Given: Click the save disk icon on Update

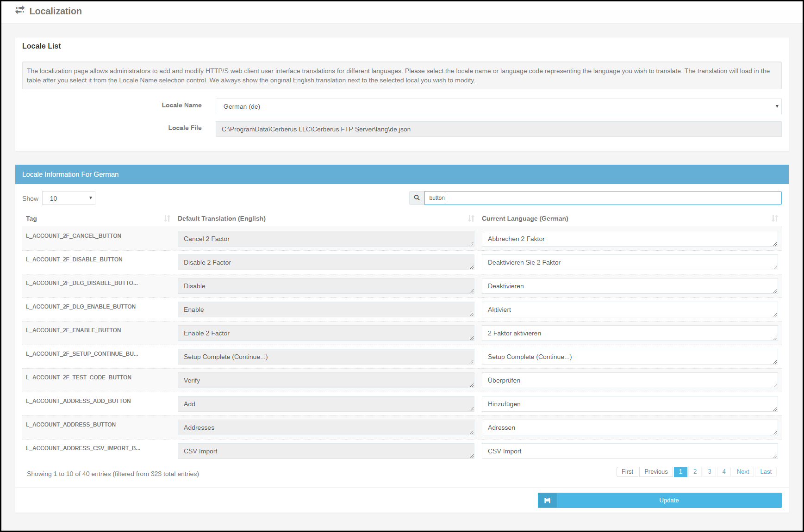Looking at the screenshot, I should [x=547, y=500].
